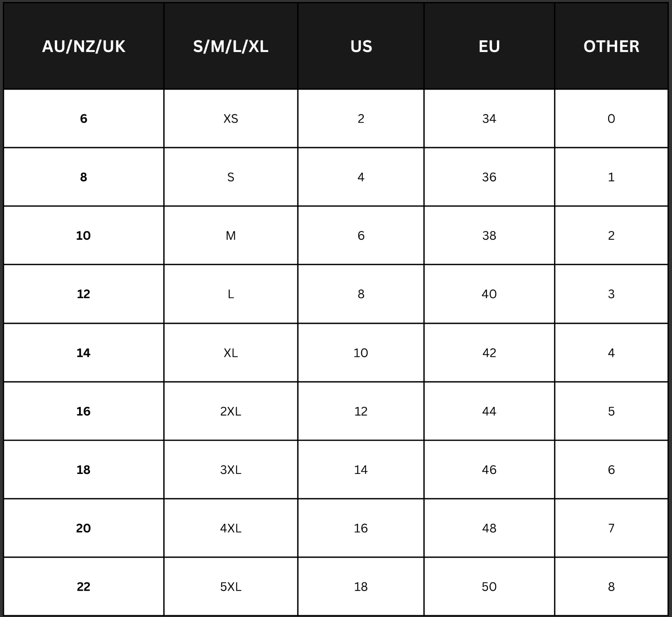Click the US column header
Viewport: 672px width, 617px height.
[x=361, y=46]
